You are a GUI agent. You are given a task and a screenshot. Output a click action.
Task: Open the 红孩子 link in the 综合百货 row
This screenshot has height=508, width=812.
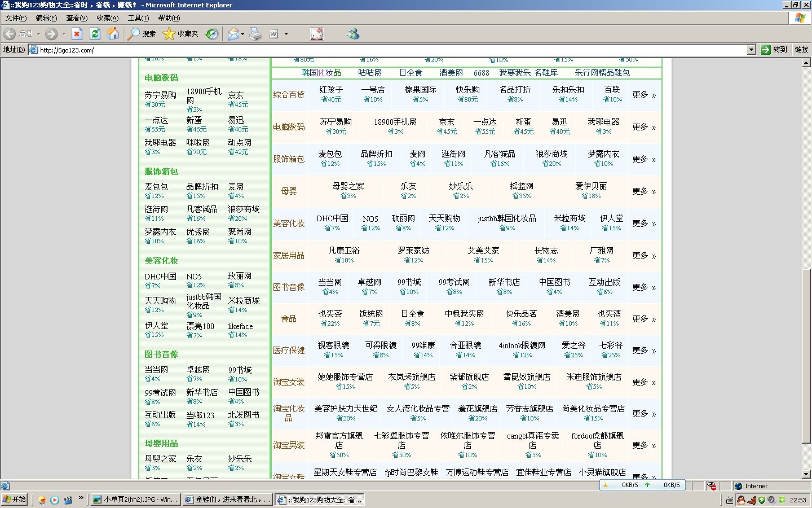point(331,90)
